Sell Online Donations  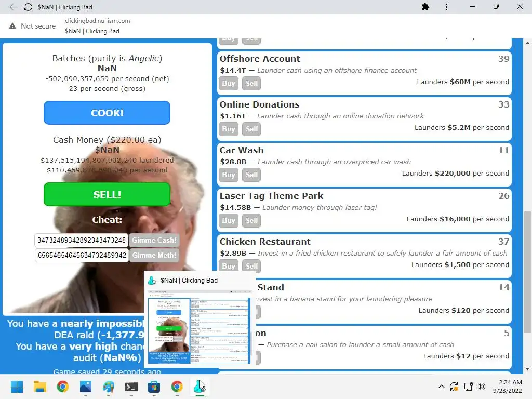coord(251,129)
